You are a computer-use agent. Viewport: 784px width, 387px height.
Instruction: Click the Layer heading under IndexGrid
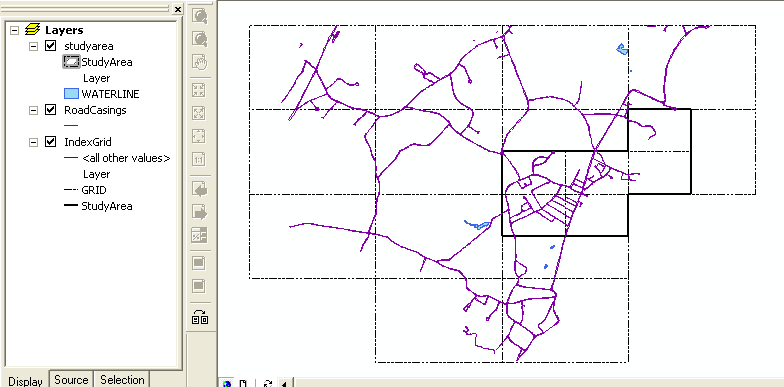click(96, 174)
